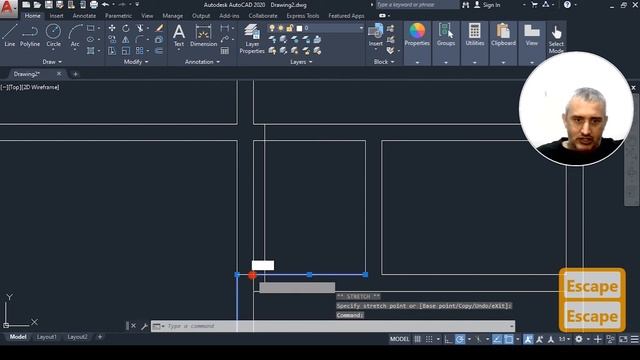Activate the Array tool in Modify panel
This screenshot has height=360, width=640.
[140, 51]
